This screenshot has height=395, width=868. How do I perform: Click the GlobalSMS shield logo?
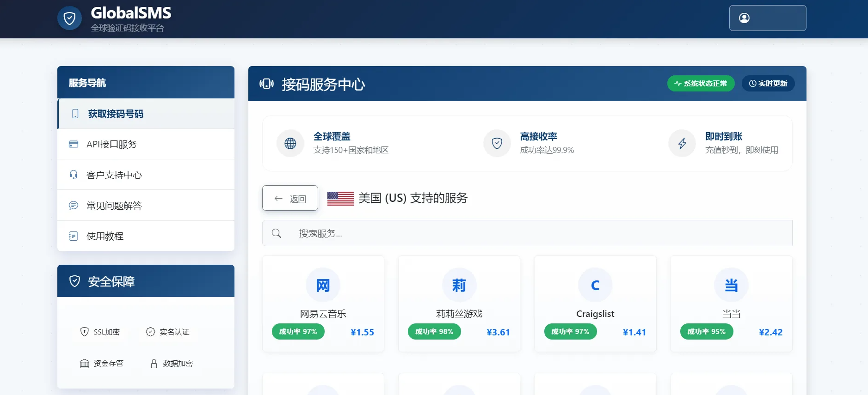click(69, 18)
